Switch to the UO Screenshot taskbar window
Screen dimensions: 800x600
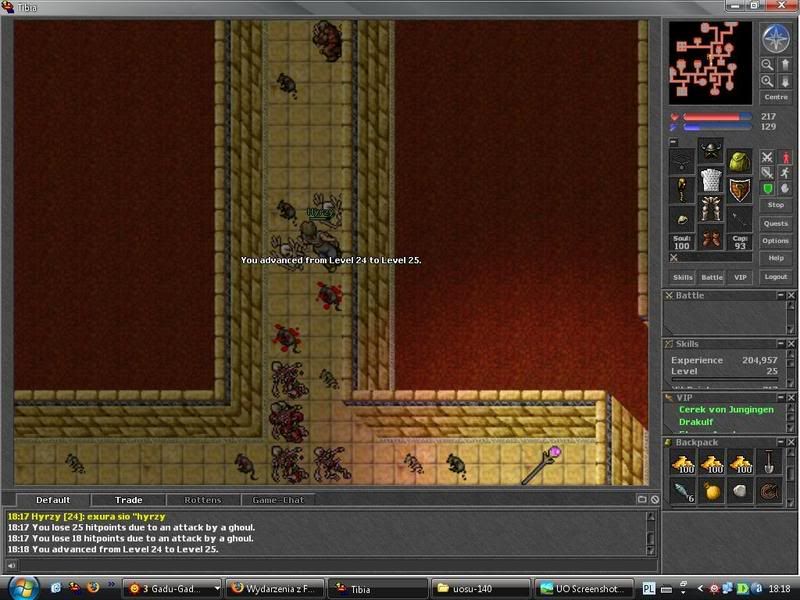[584, 589]
